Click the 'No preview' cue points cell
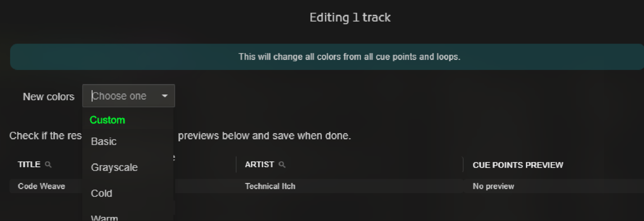Viewport: 644px width, 221px height. tap(493, 186)
